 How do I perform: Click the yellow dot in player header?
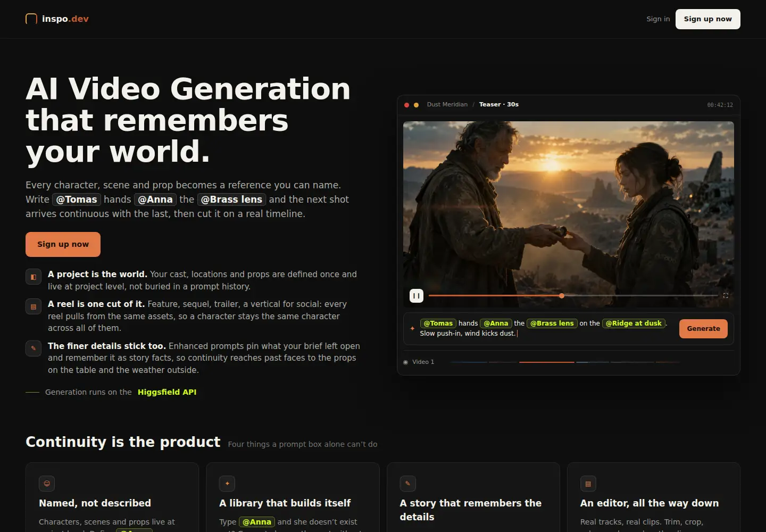tap(416, 105)
